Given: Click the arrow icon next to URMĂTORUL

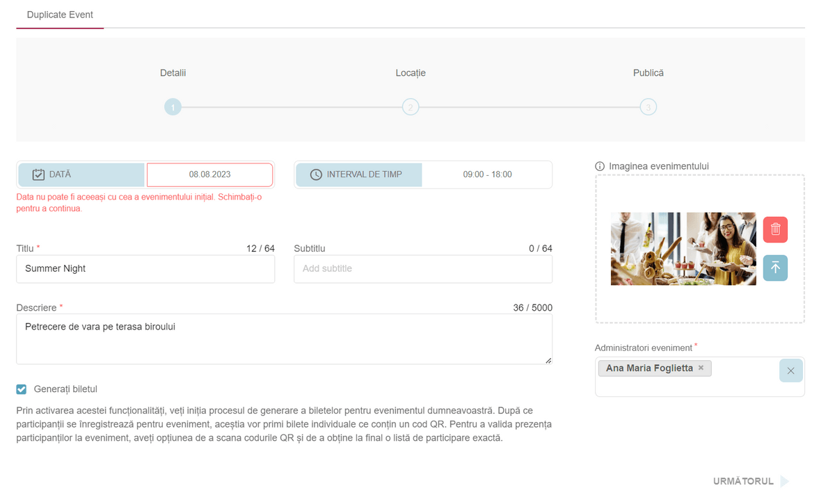Looking at the screenshot, I should pyautogui.click(x=785, y=482).
